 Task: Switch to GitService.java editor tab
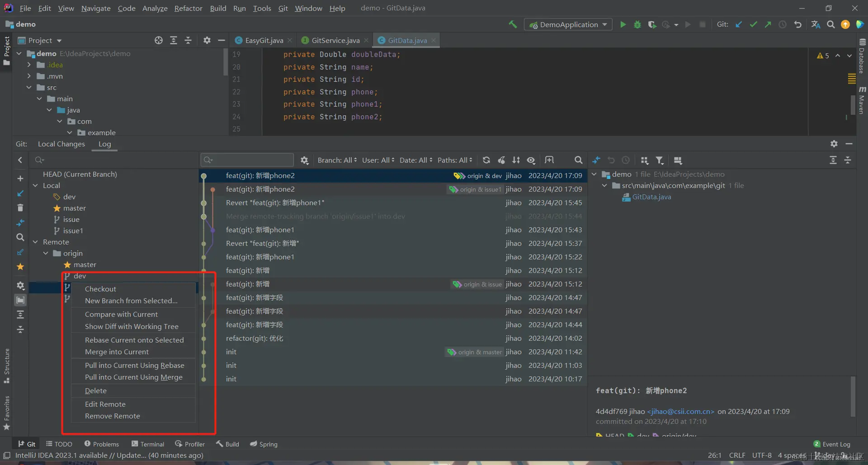coord(335,40)
